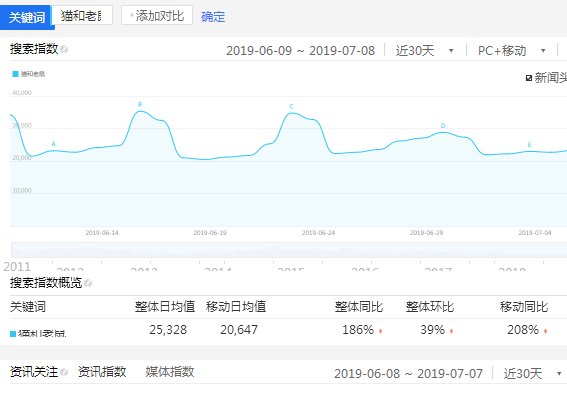Switch to the 媒体指数 tab
This screenshot has height=393, width=567.
[170, 372]
